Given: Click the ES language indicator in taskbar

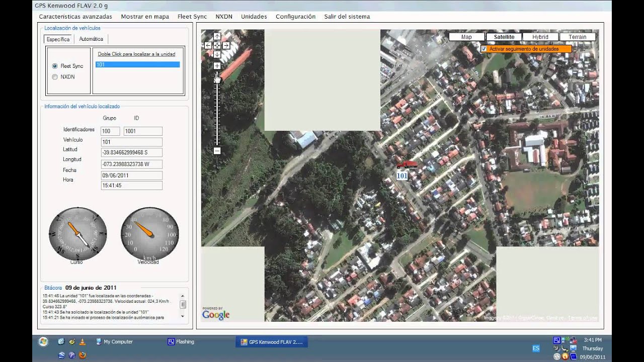Looking at the screenshot, I should 536,348.
